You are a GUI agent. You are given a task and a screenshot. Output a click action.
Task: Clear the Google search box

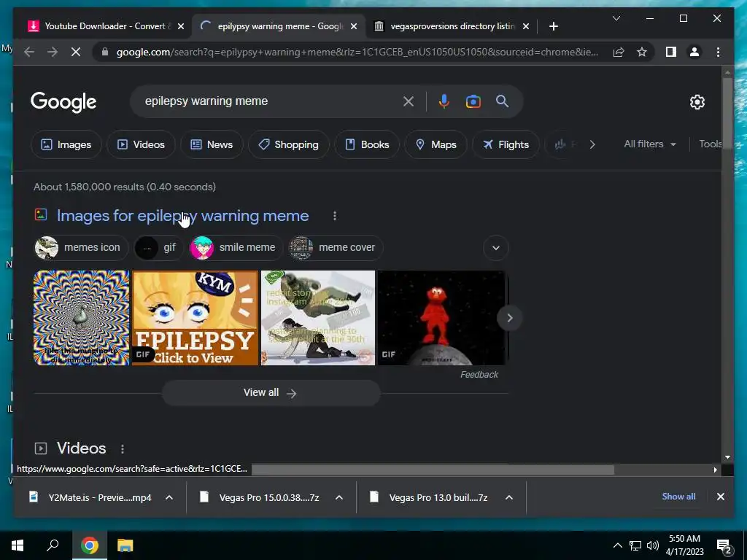click(x=409, y=101)
